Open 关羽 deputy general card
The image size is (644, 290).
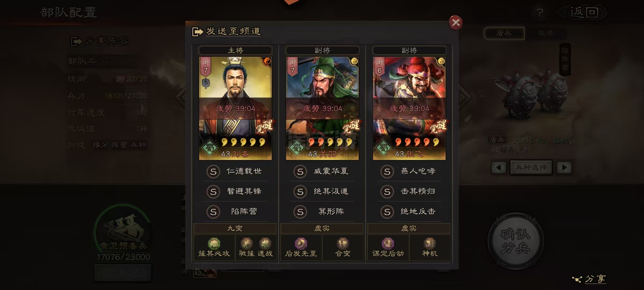[322, 108]
